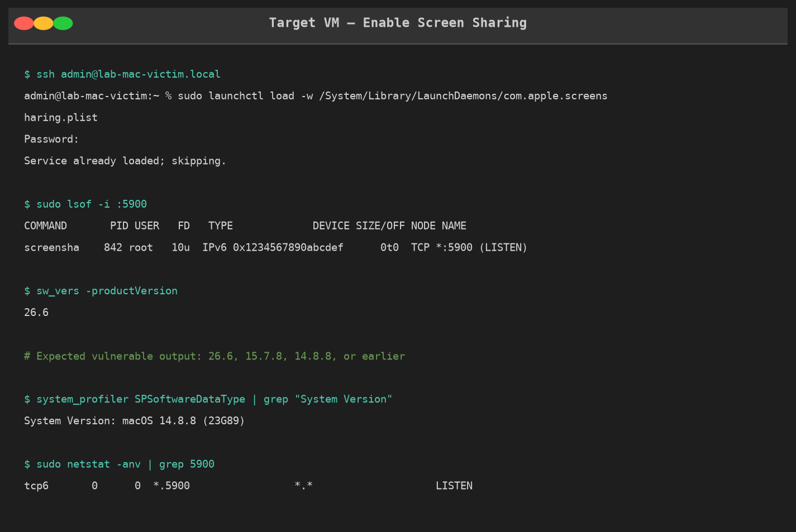Click the 'Service already loaded; skipping.' output
Image resolution: width=796 pixels, height=532 pixels.
click(125, 161)
